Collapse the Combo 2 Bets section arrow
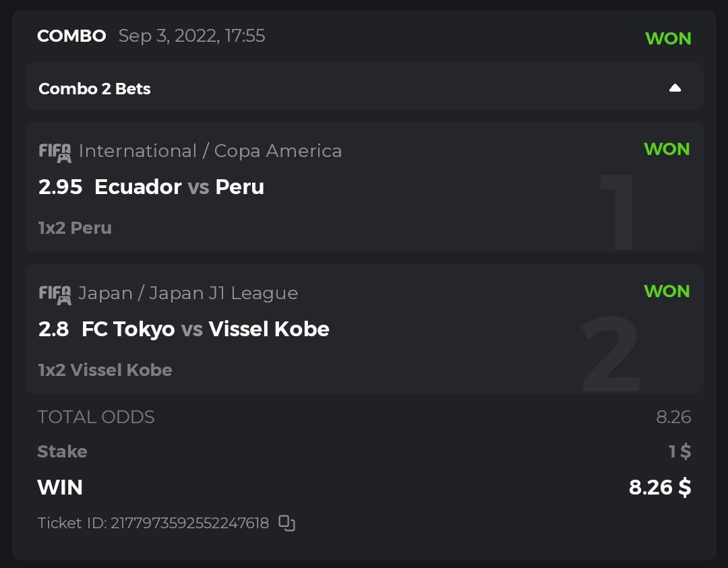Image resolution: width=728 pixels, height=568 pixels. [675, 88]
